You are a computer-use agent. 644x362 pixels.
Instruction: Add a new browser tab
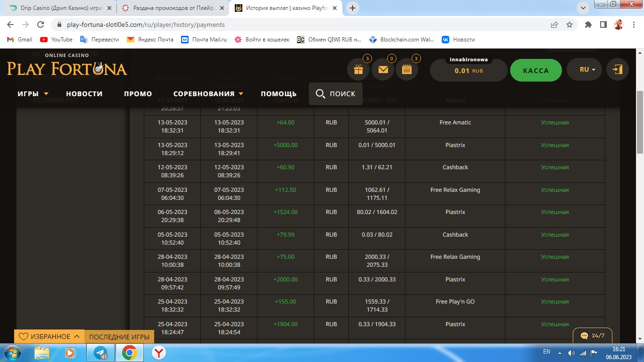[353, 8]
